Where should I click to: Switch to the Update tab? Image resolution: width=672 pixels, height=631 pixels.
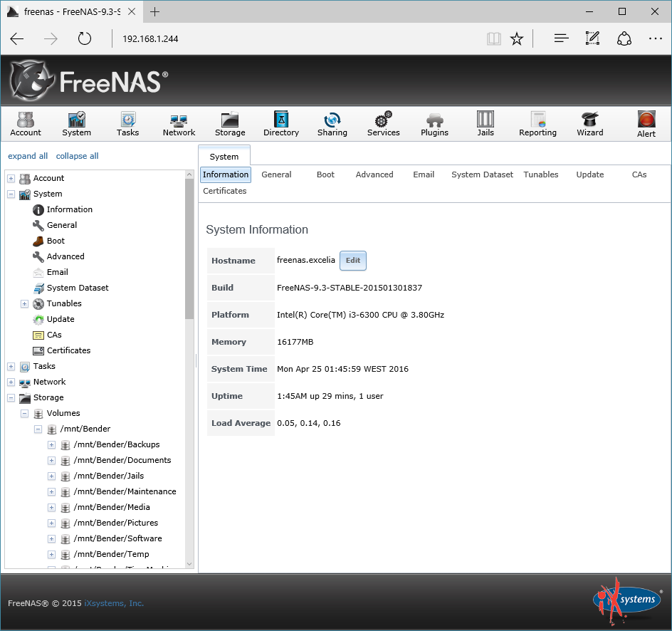tap(589, 174)
